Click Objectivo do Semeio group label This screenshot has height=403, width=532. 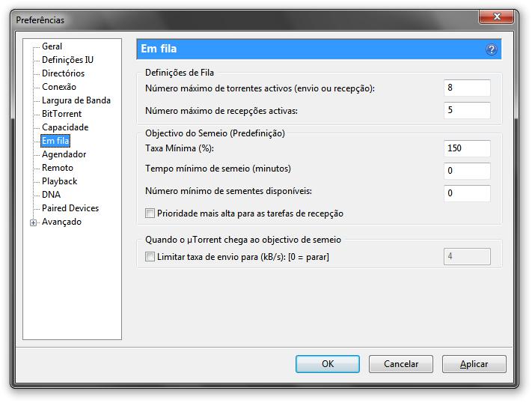click(x=215, y=133)
